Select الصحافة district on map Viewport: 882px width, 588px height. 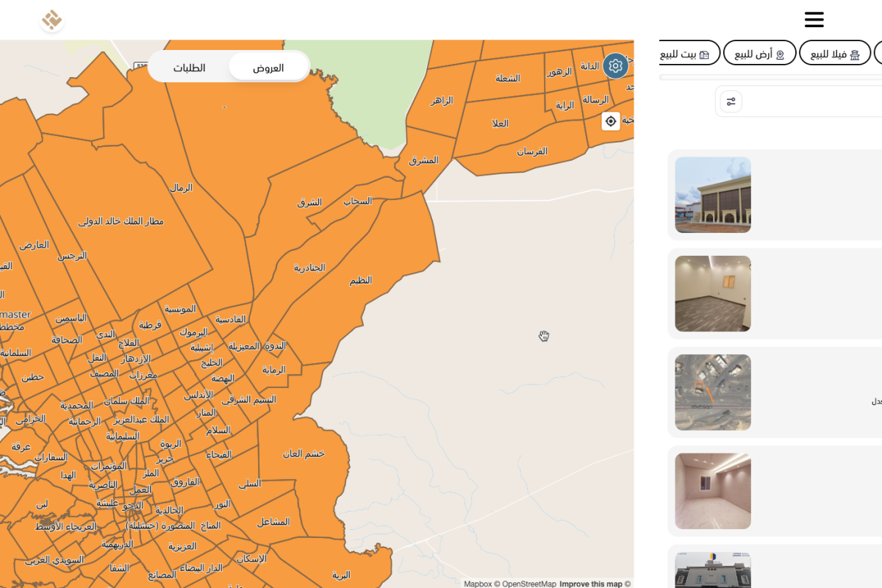coord(67,340)
